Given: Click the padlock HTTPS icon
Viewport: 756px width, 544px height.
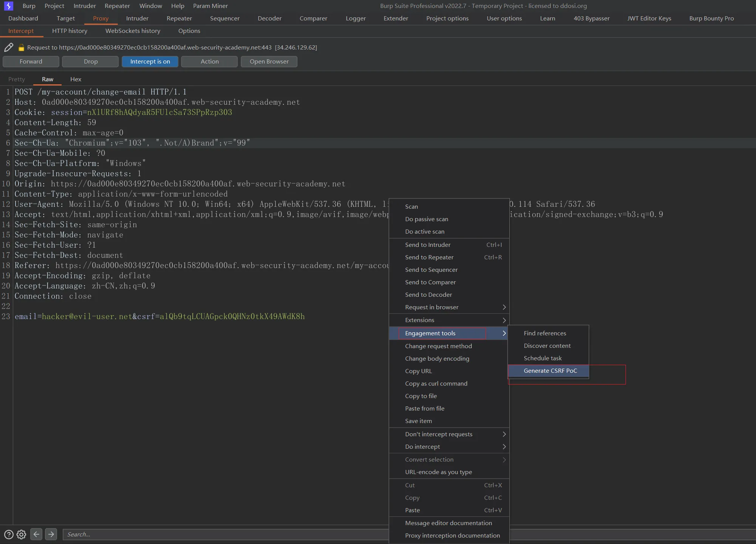Looking at the screenshot, I should (21, 48).
